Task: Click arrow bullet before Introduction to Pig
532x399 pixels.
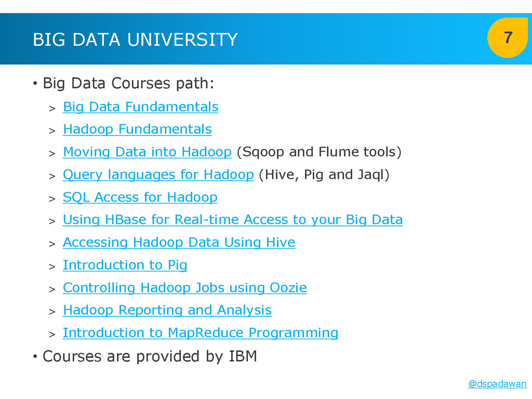Action: (51, 267)
